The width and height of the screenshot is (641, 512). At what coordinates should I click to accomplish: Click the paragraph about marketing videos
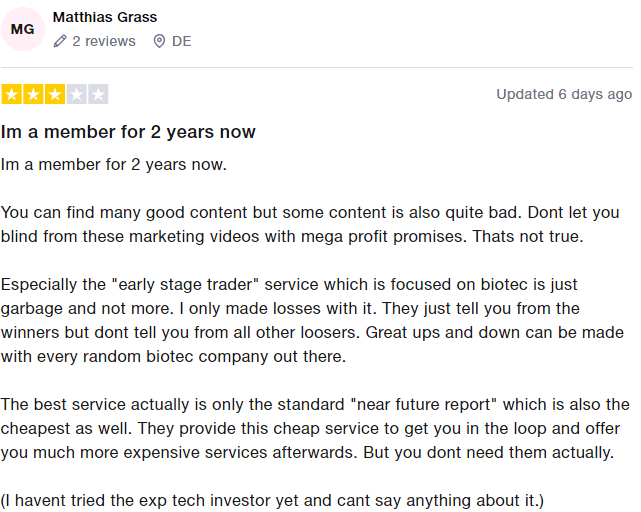pos(310,225)
